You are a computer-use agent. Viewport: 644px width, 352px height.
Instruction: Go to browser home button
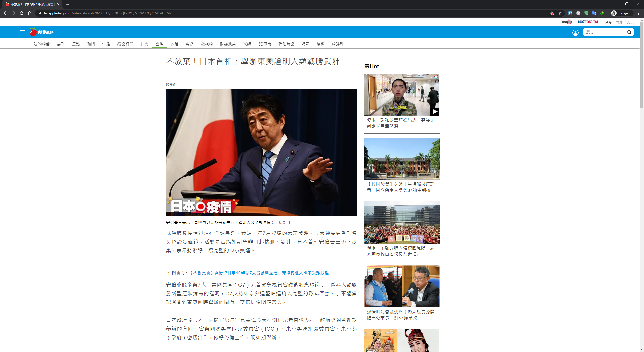pyautogui.click(x=30, y=13)
